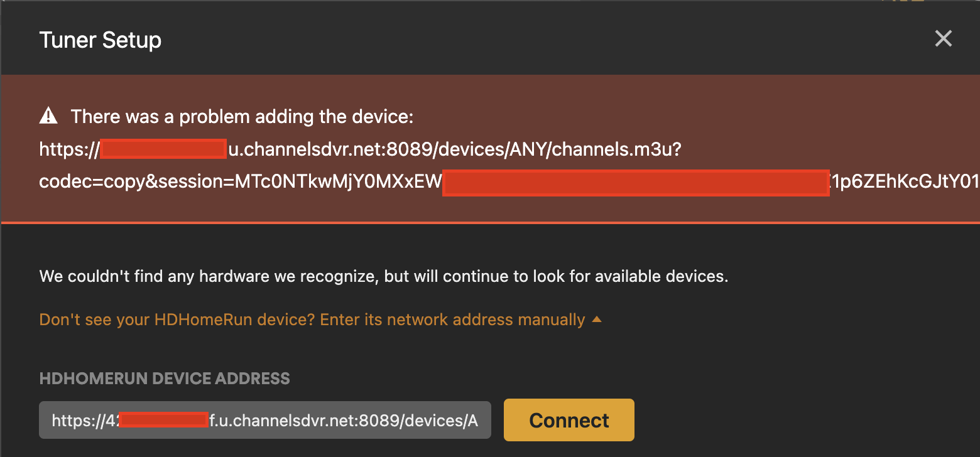
Task: Click the redacted block inside address field
Action: [x=163, y=420]
